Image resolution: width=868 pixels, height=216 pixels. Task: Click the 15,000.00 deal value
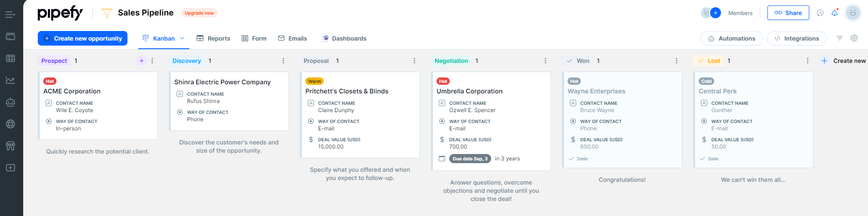click(331, 147)
